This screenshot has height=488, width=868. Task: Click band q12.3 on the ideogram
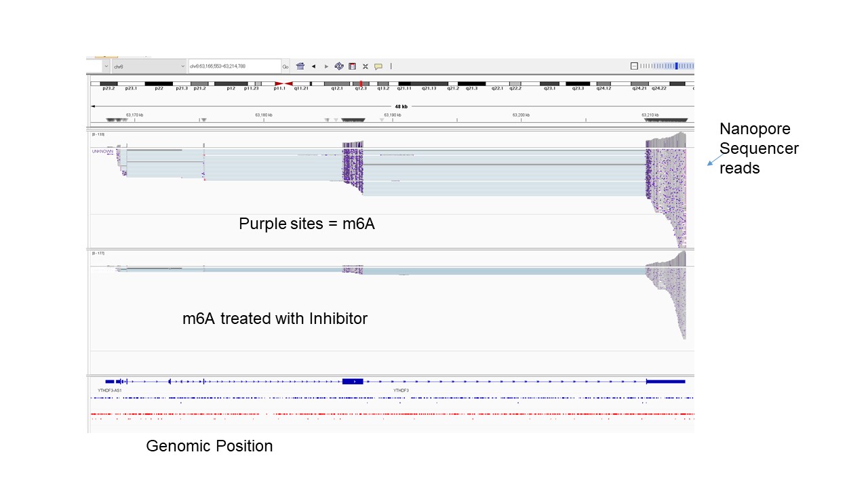360,84
